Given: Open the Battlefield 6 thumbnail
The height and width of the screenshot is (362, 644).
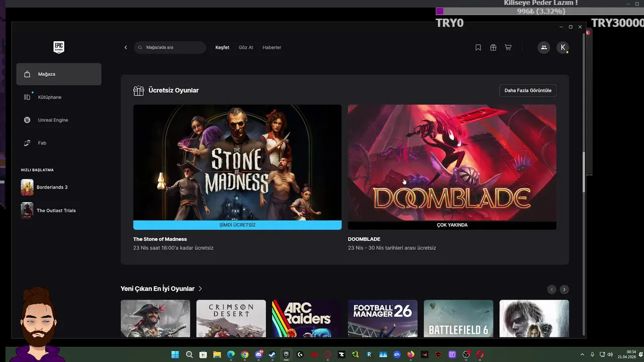Looking at the screenshot, I should coord(458,319).
